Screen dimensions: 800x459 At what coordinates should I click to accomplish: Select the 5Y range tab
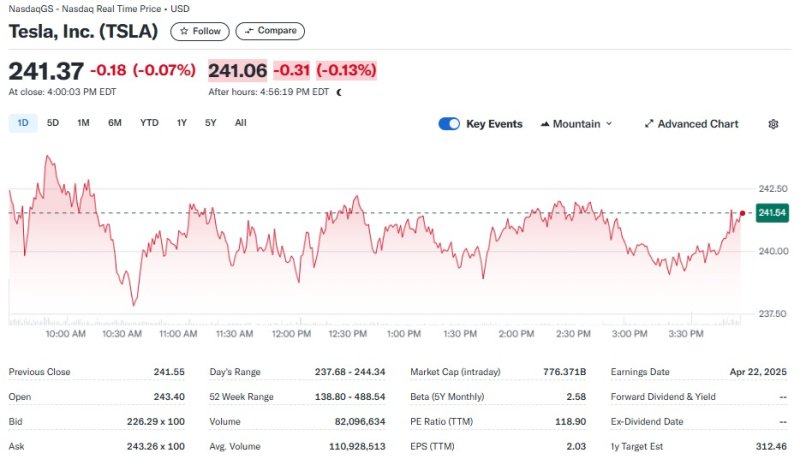click(211, 123)
